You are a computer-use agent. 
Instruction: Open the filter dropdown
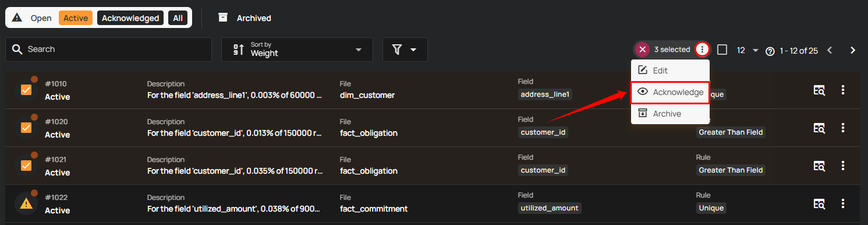click(405, 50)
